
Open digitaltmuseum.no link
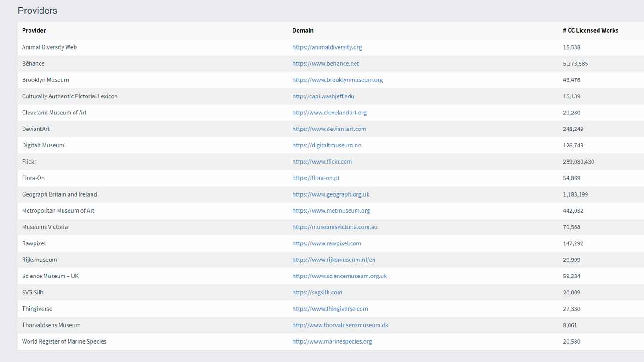coord(327,145)
